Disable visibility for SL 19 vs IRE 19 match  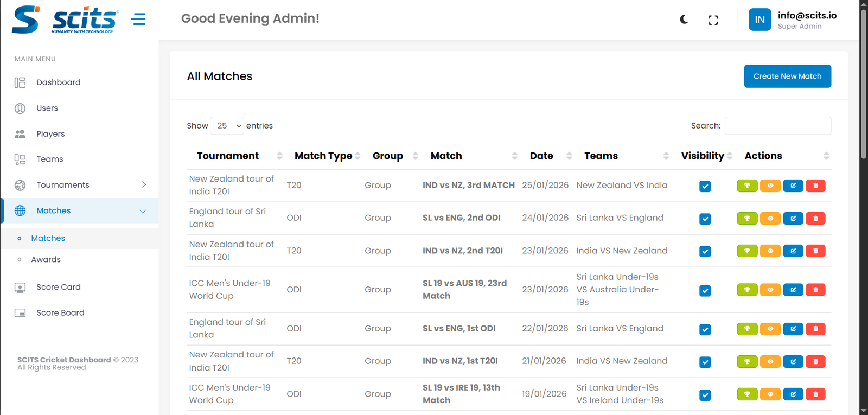(705, 395)
